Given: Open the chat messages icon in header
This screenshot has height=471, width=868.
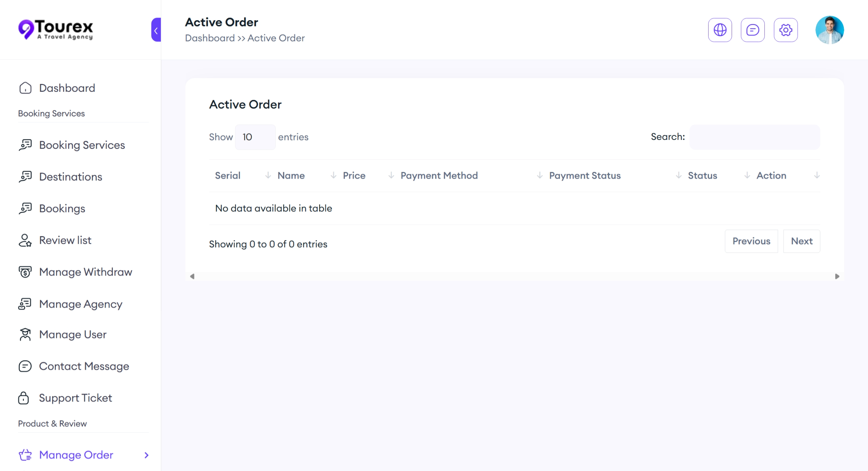Looking at the screenshot, I should [753, 30].
